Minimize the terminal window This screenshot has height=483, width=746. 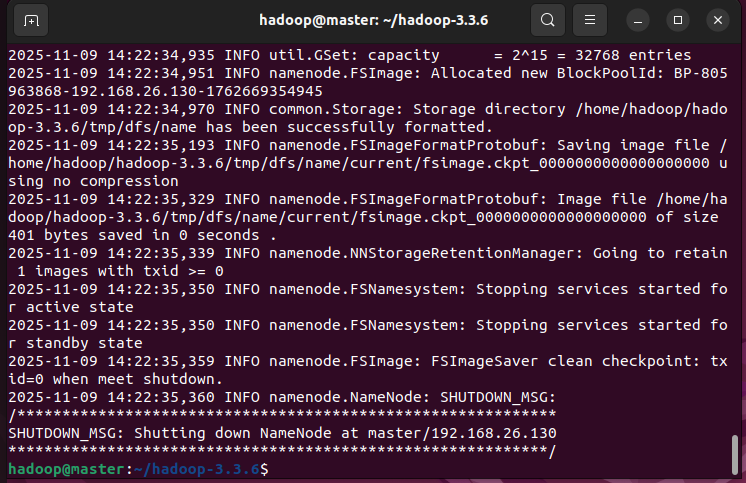pos(638,20)
